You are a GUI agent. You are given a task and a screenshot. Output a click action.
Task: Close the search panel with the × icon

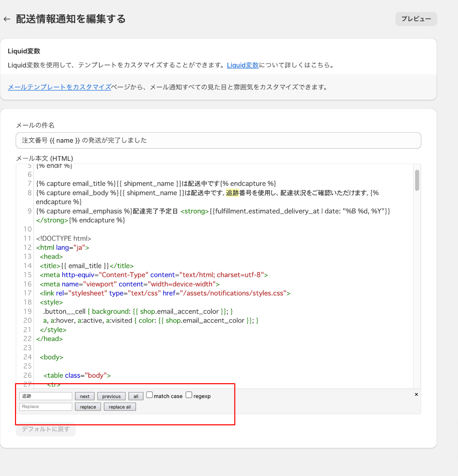416,394
